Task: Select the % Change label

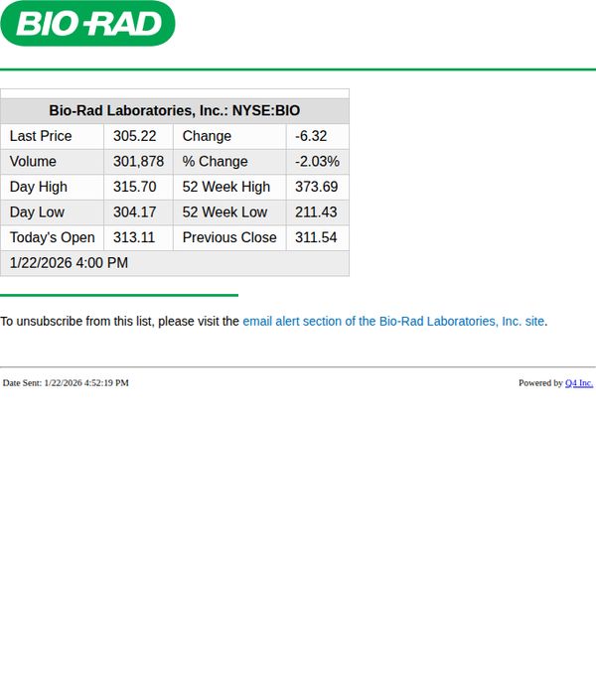Action: (x=215, y=161)
